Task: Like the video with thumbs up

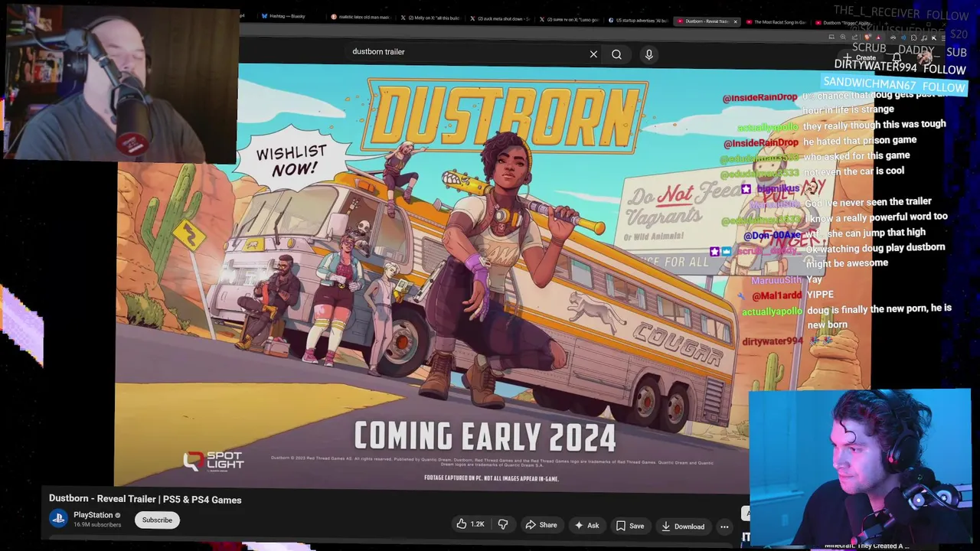Action: (470, 524)
